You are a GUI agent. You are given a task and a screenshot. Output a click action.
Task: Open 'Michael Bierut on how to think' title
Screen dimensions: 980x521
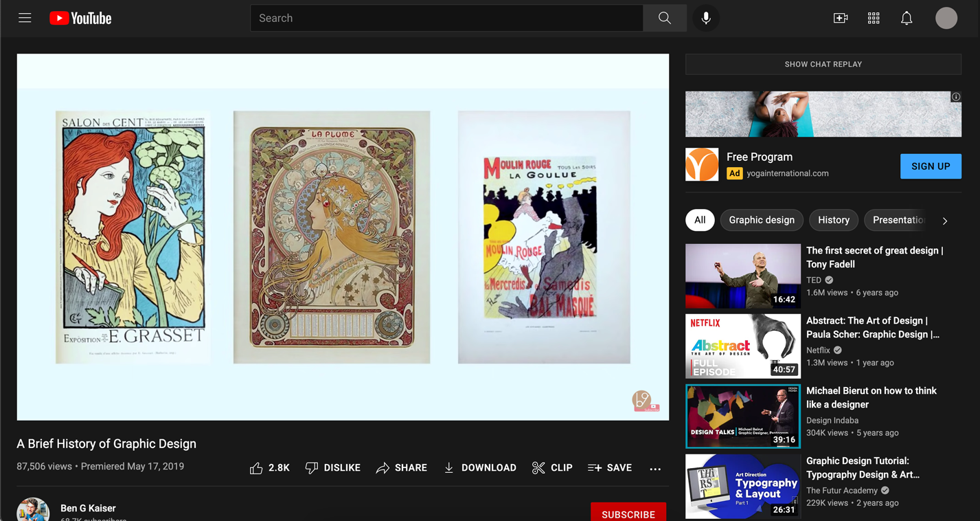(x=871, y=397)
